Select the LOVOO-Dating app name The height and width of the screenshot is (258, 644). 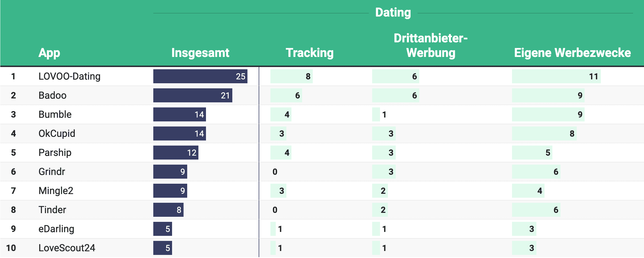coord(70,76)
